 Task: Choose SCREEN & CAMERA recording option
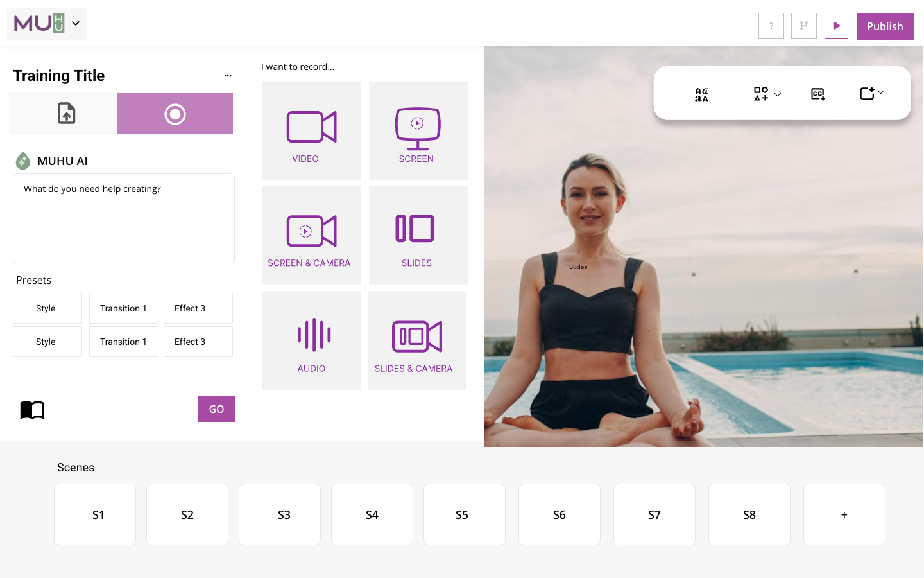pyautogui.click(x=312, y=235)
